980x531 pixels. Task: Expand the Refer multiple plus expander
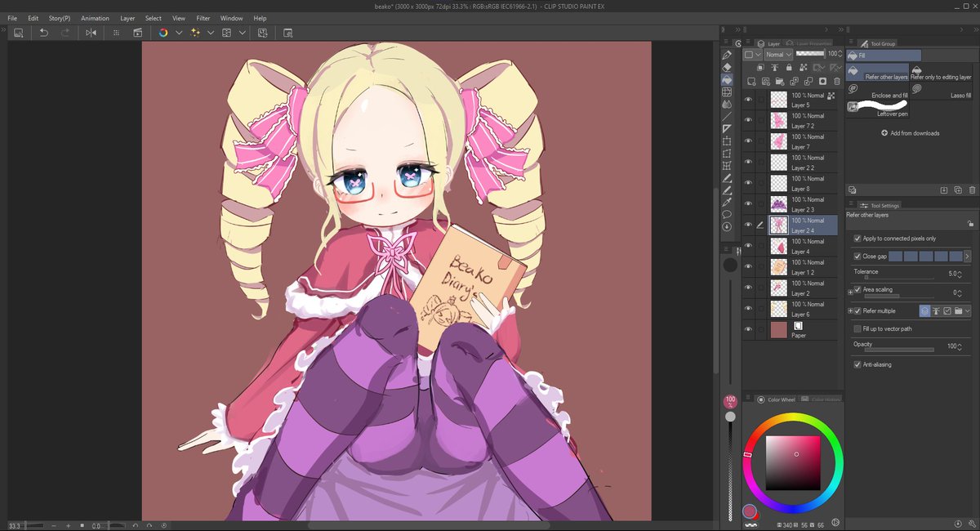[849, 311]
